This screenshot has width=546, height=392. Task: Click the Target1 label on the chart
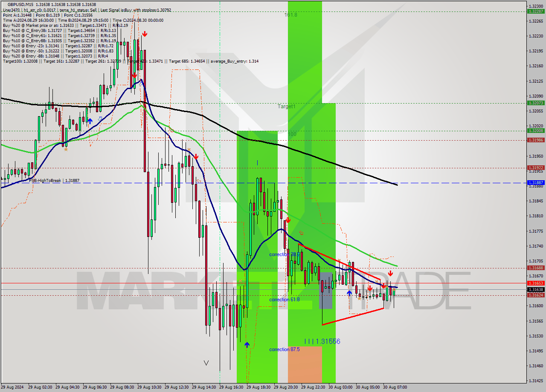[x=286, y=106]
